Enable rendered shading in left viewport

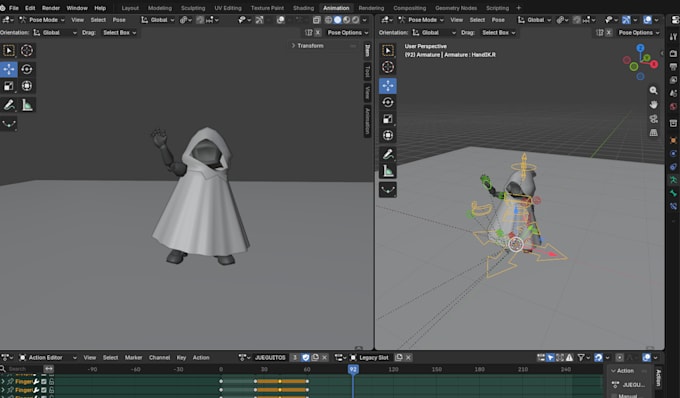356,20
